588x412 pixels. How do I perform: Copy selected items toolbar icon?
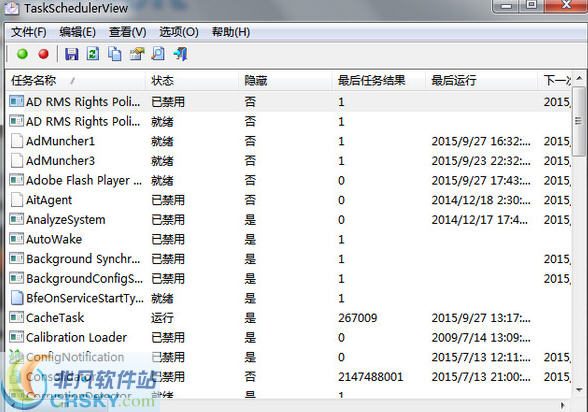tap(115, 54)
